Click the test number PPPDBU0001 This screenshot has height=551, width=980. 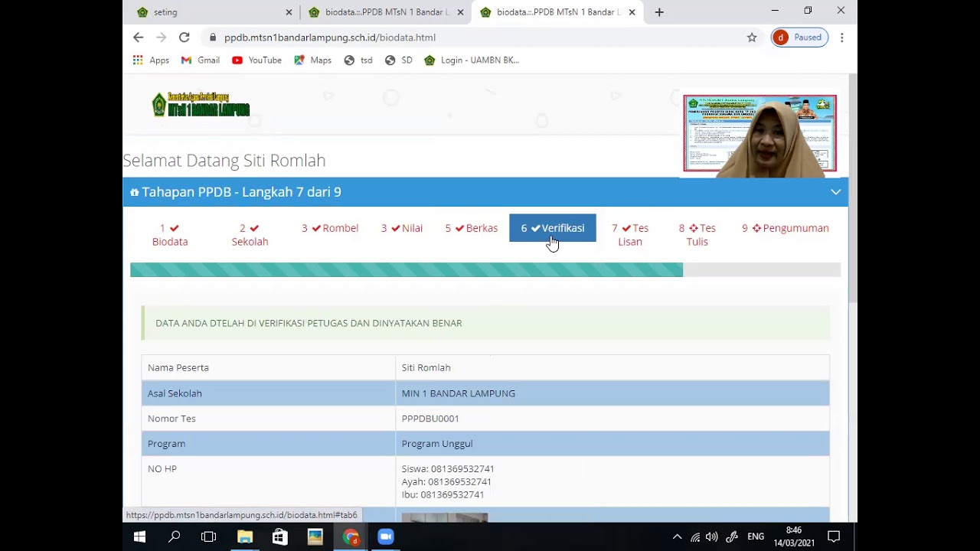(430, 419)
